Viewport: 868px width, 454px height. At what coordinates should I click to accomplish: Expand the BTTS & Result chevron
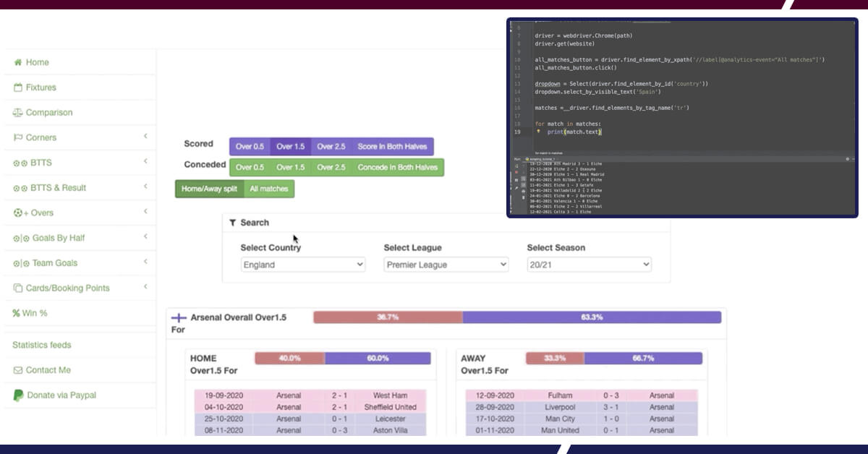145,186
